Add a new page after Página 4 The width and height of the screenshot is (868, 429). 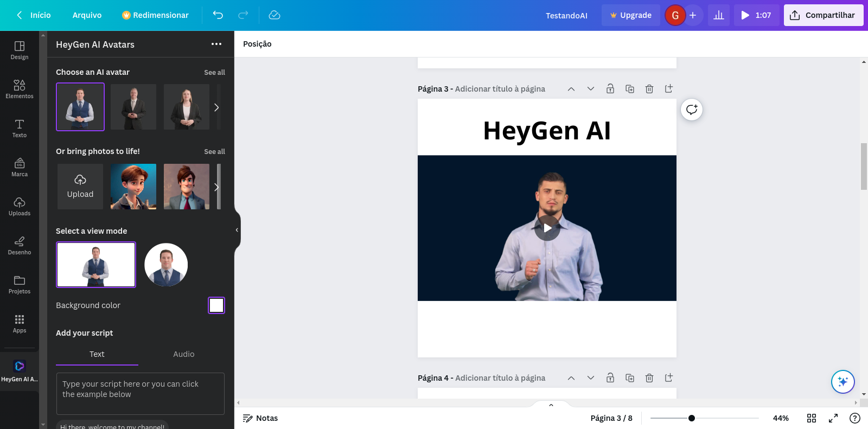click(x=669, y=378)
